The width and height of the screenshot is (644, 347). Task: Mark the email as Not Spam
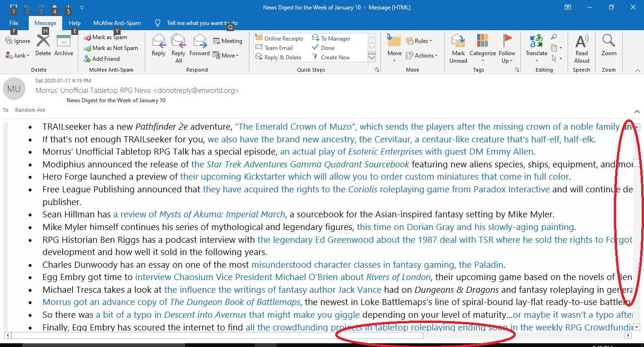[x=111, y=48]
